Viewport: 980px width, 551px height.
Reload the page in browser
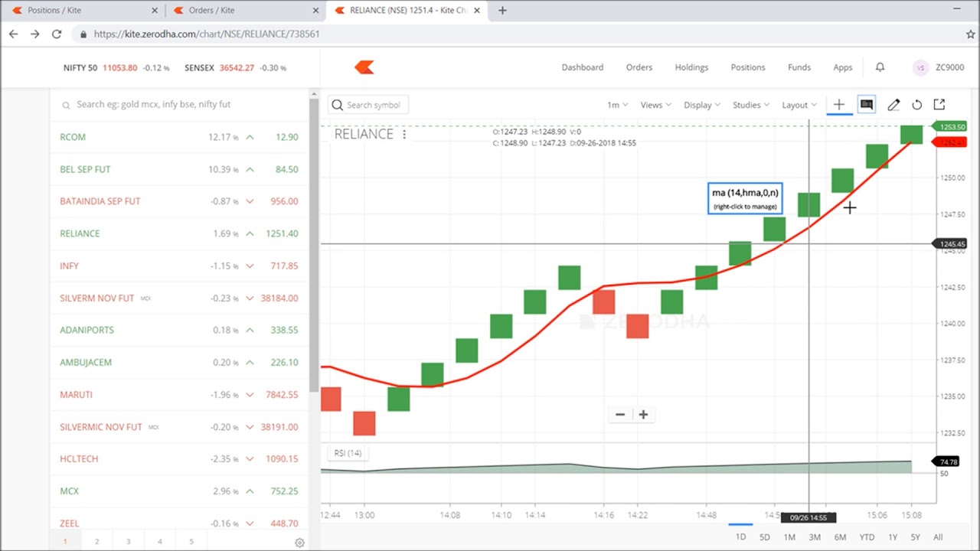coord(57,34)
